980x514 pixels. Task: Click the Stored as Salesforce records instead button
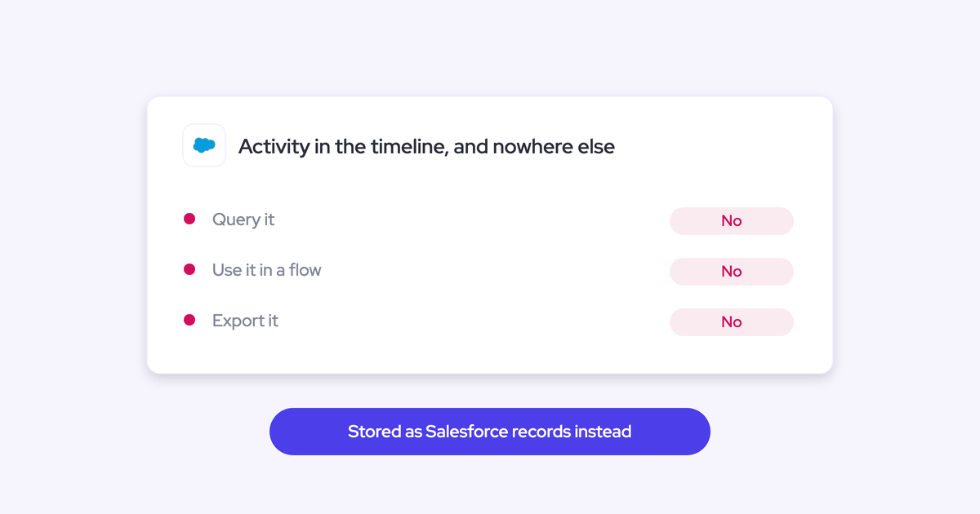pos(490,432)
